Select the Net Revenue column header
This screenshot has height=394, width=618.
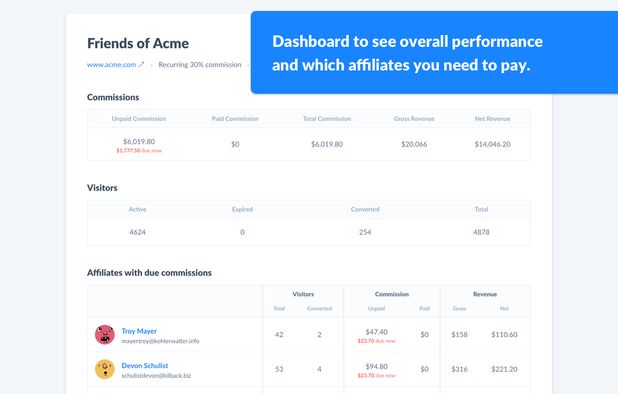492,119
